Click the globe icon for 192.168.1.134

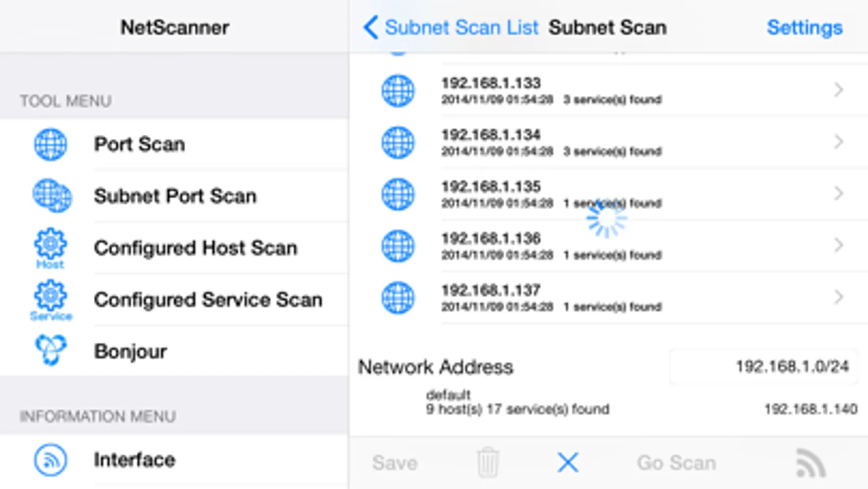pyautogui.click(x=398, y=142)
